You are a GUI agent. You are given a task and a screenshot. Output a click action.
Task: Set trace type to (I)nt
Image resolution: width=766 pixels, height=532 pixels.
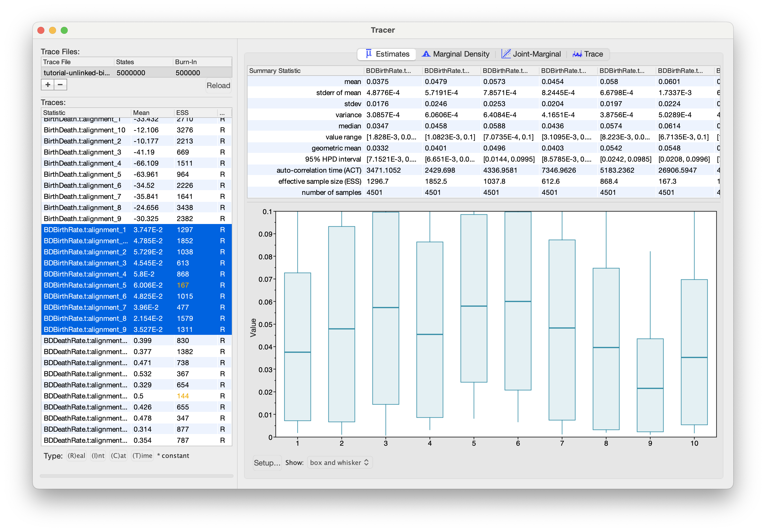98,456
